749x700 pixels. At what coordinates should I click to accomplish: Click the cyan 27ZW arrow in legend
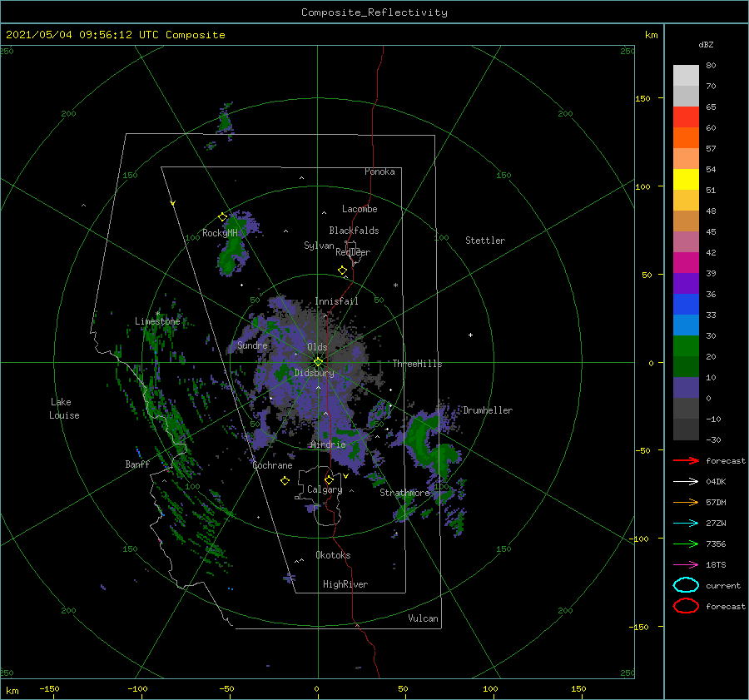(x=686, y=524)
